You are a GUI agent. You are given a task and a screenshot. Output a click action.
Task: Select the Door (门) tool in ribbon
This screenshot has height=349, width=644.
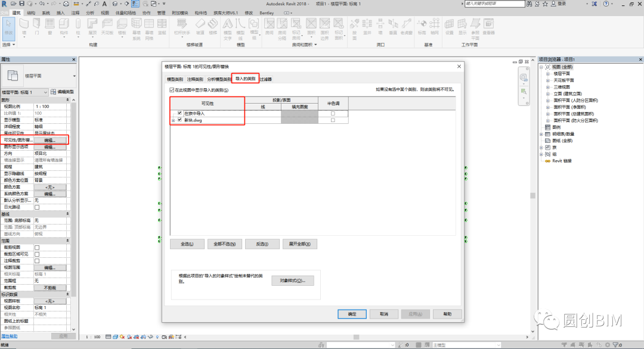click(36, 27)
